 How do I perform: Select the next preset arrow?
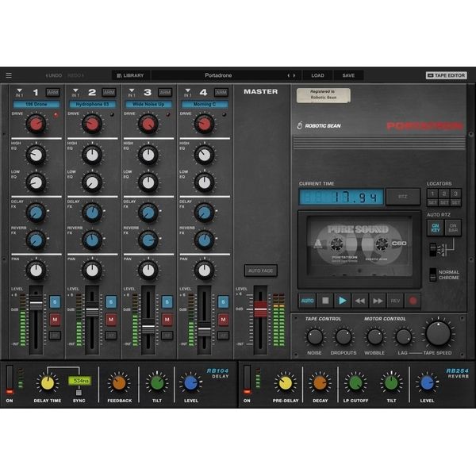294,75
